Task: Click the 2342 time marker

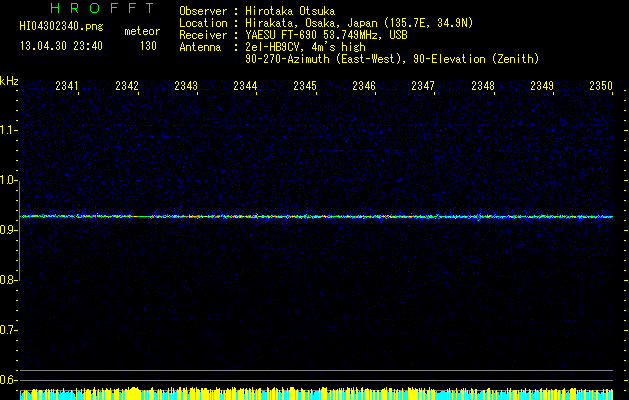Action: point(127,86)
